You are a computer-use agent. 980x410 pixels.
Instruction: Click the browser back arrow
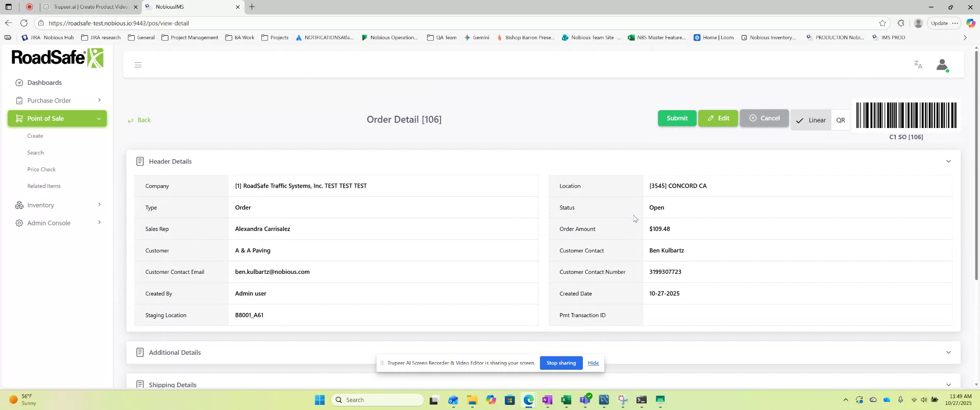tap(8, 23)
